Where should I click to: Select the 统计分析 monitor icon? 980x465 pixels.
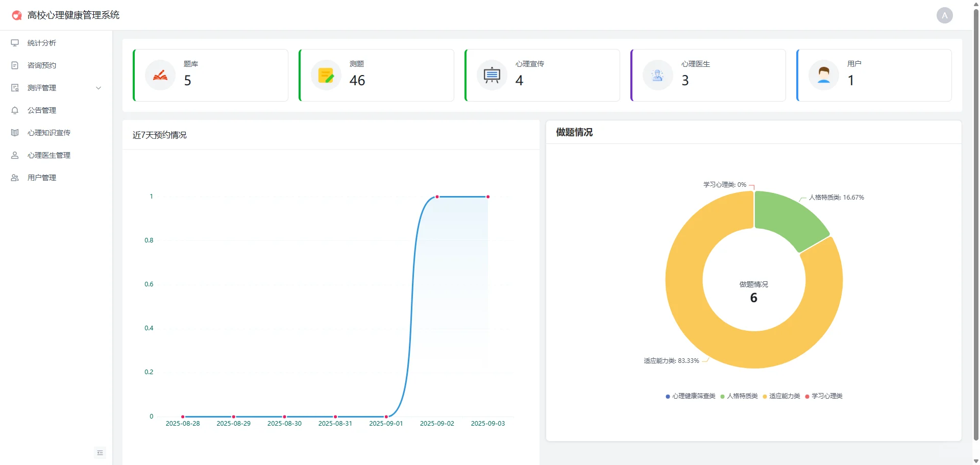pos(15,43)
